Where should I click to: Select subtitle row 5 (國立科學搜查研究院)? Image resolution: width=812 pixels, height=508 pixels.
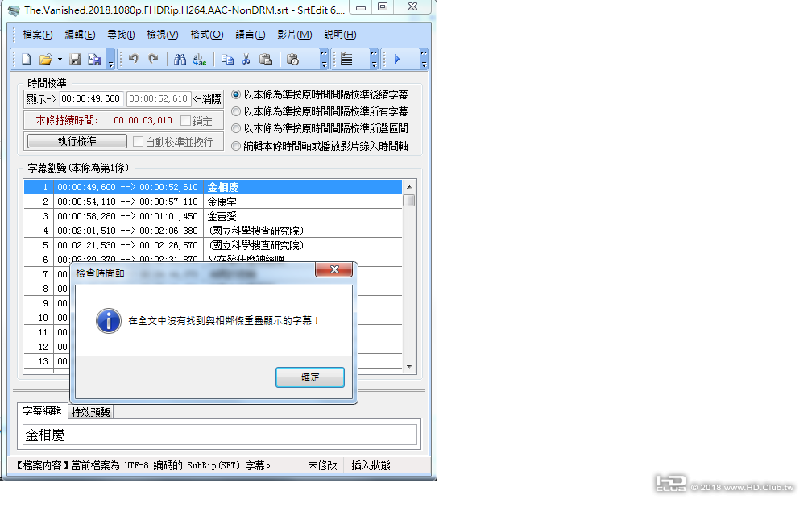point(213,245)
